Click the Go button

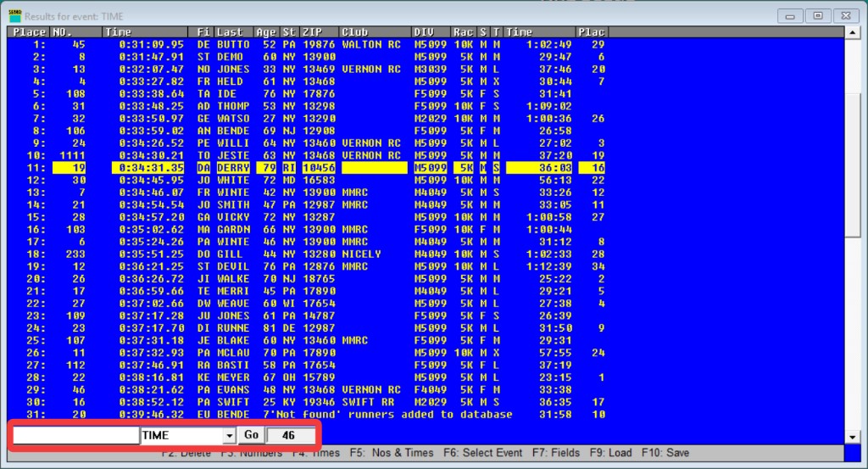pyautogui.click(x=251, y=435)
